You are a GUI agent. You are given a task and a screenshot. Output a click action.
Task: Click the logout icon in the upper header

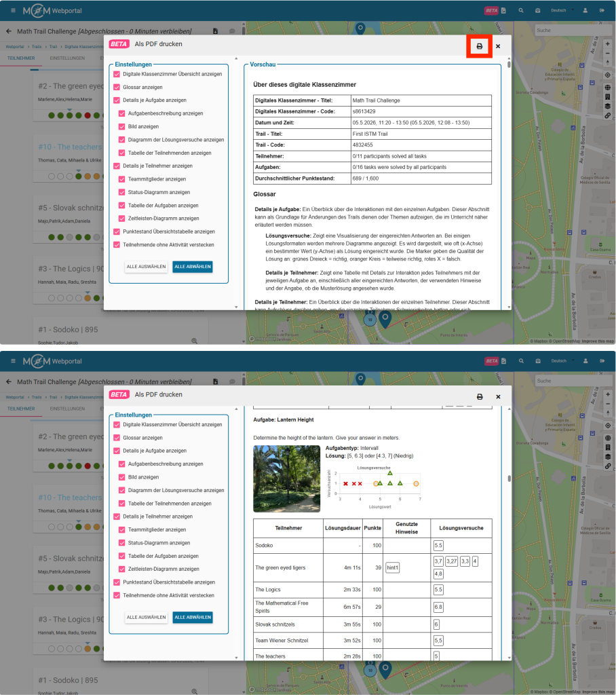pyautogui.click(x=602, y=10)
